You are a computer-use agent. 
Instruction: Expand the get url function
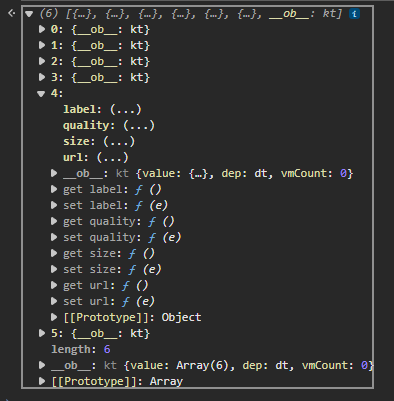coord(54,285)
